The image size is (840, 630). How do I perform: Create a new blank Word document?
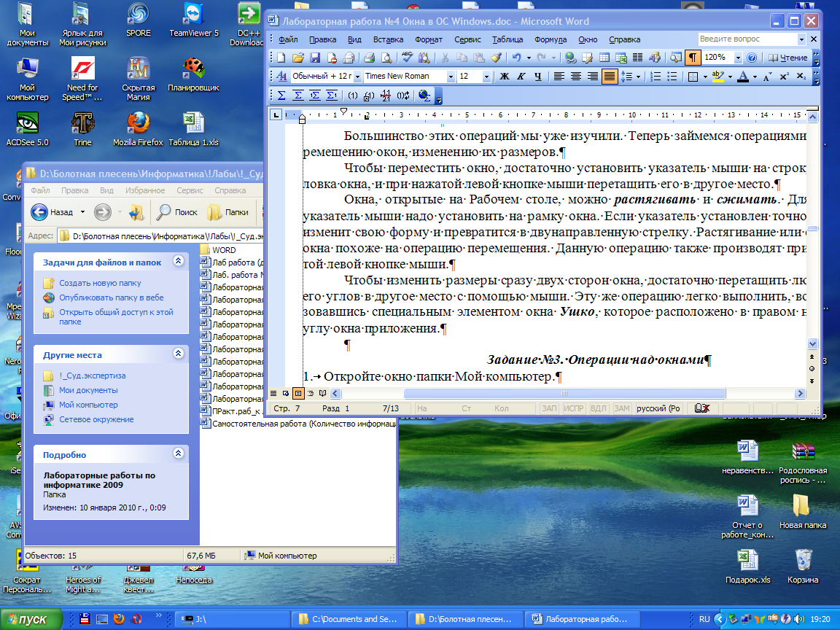(281, 58)
